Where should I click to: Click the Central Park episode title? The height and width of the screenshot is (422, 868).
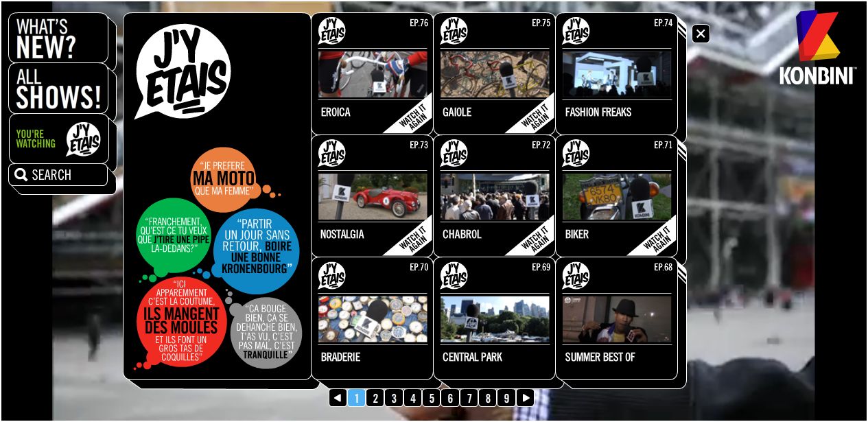pyautogui.click(x=472, y=357)
